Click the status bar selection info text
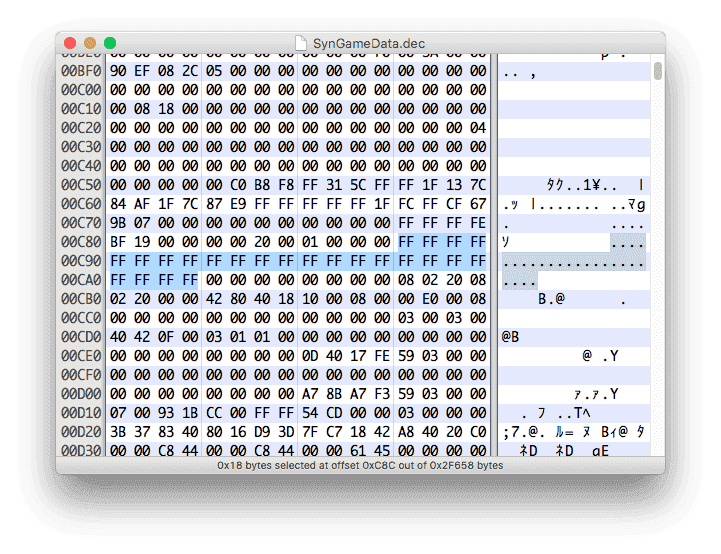The image size is (721, 554). click(360, 465)
